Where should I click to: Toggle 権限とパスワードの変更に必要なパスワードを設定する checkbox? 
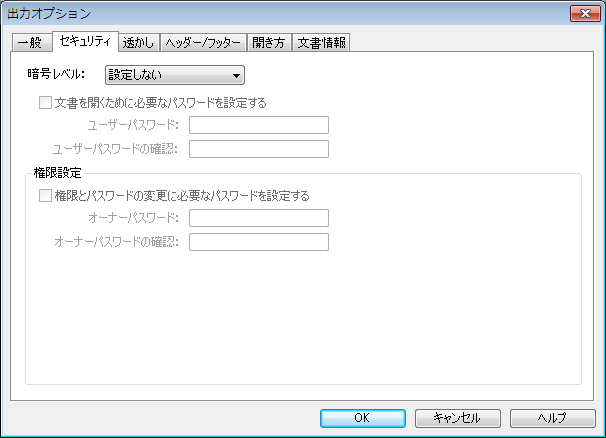pos(45,196)
